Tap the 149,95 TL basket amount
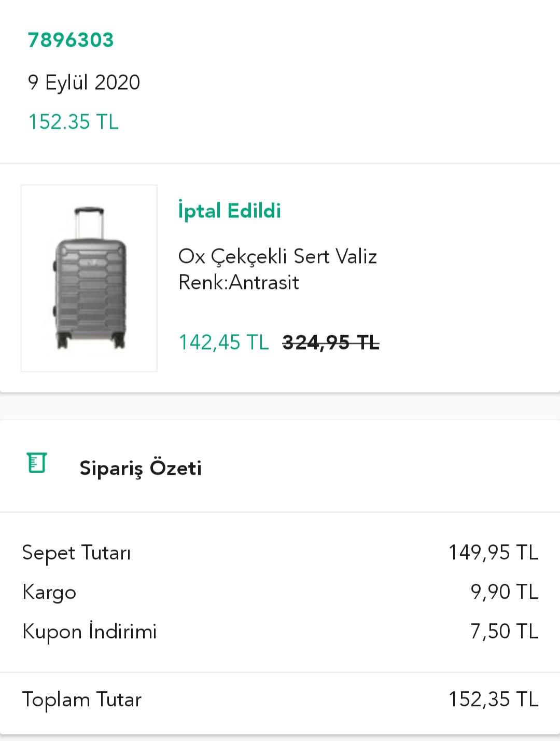The height and width of the screenshot is (741, 560). [x=494, y=552]
